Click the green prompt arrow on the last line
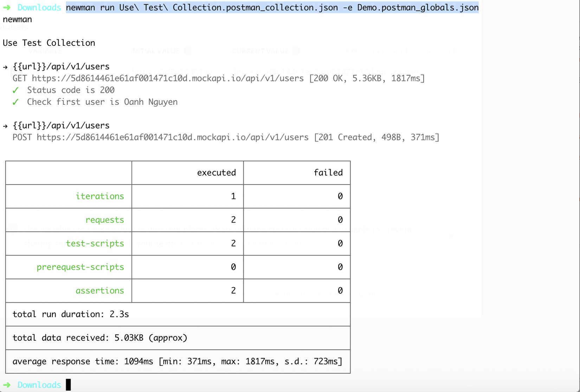This screenshot has width=580, height=392. coord(7,385)
